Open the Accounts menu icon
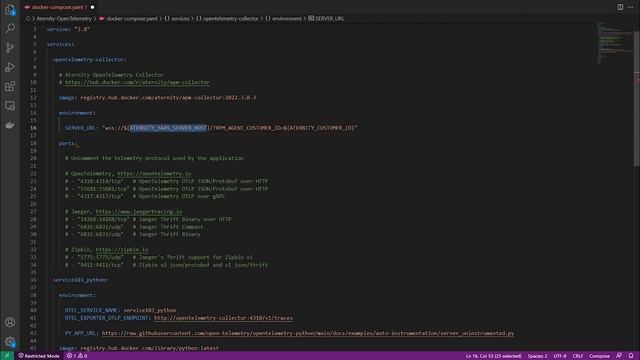This screenshot has width=640, height=360. click(x=10, y=322)
